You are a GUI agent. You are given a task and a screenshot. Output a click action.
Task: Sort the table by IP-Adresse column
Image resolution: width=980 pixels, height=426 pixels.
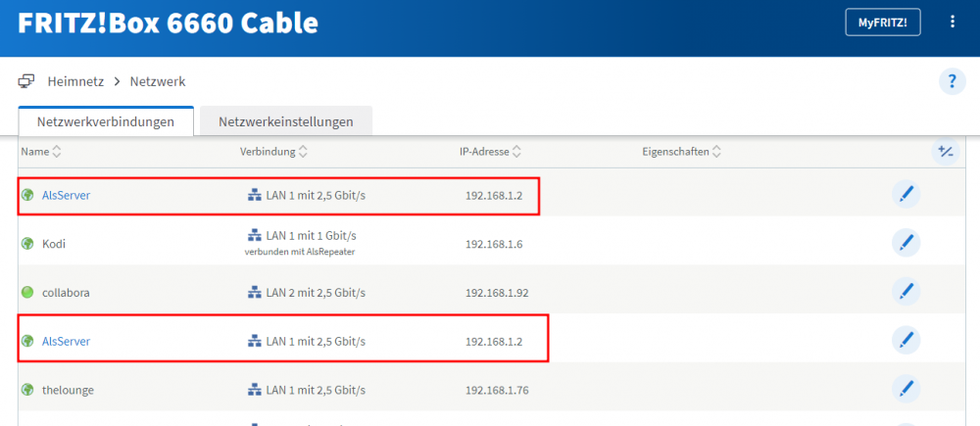click(491, 152)
